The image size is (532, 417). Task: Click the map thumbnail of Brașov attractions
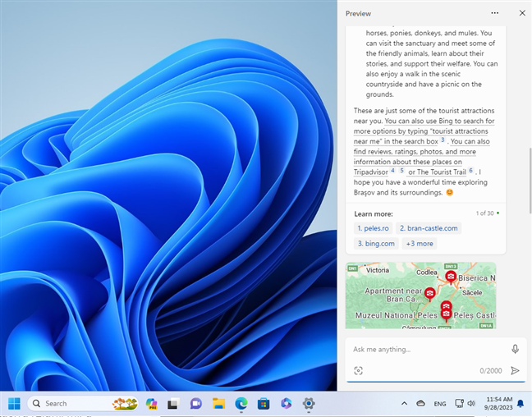point(420,296)
